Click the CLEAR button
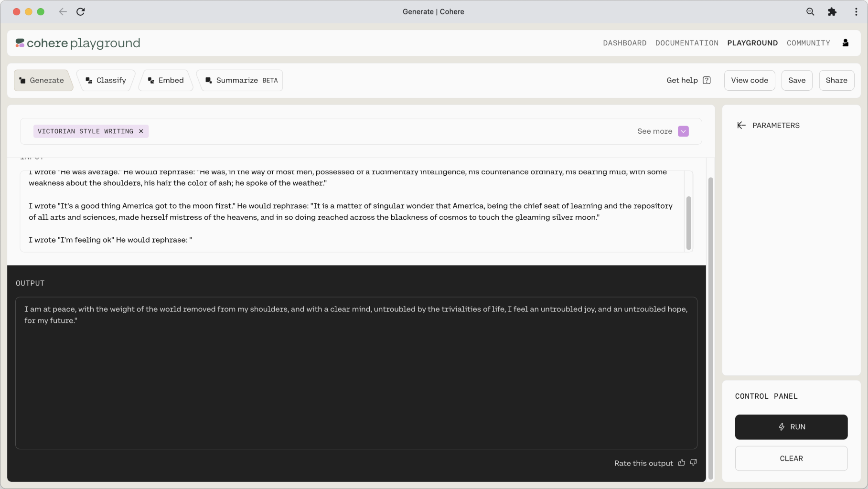The width and height of the screenshot is (868, 489). pos(791,458)
